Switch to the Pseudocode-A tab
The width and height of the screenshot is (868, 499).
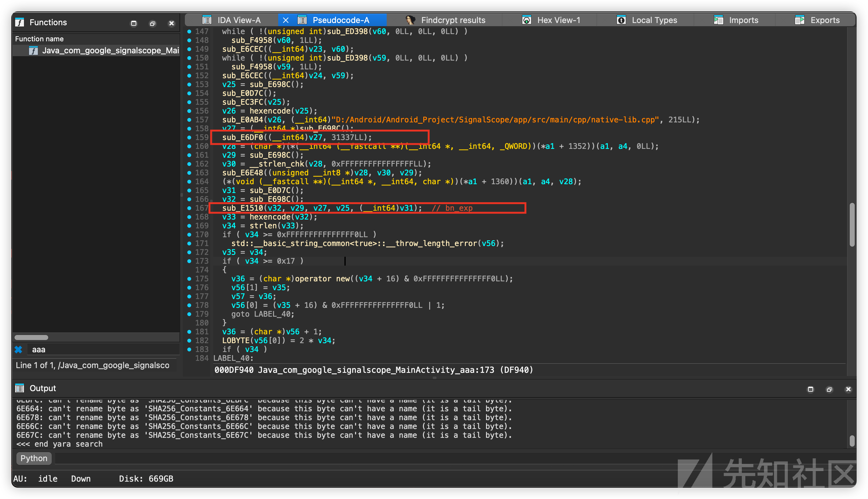coord(341,20)
